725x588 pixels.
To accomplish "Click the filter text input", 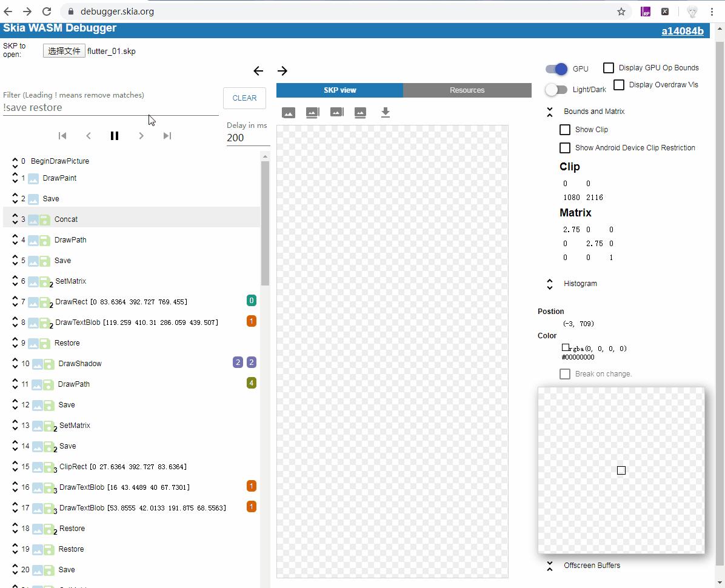I will click(x=110, y=108).
